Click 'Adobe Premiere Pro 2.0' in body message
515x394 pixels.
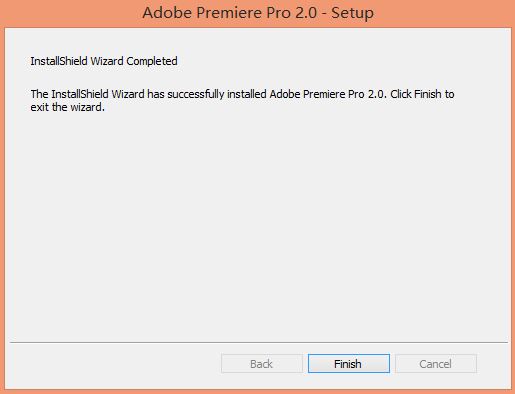(328, 94)
